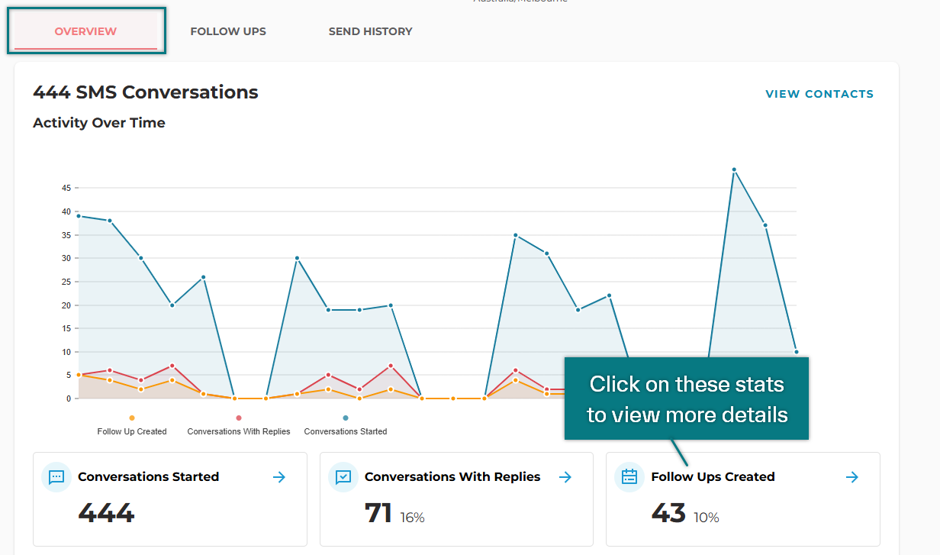Click the View Contacts link

tap(820, 93)
